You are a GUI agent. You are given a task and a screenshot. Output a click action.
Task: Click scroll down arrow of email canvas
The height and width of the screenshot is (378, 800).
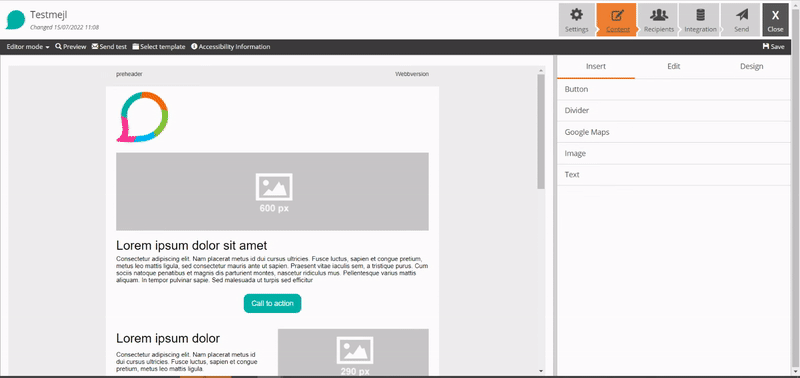[x=541, y=371]
